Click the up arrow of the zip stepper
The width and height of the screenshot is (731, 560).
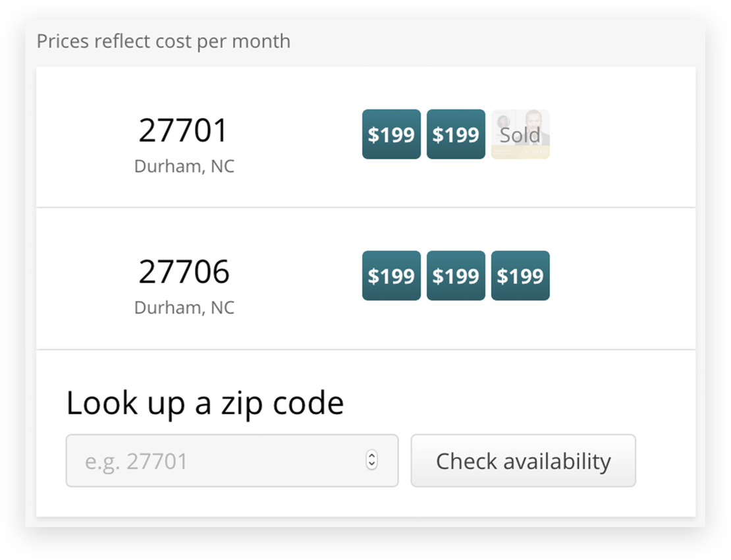click(x=372, y=456)
